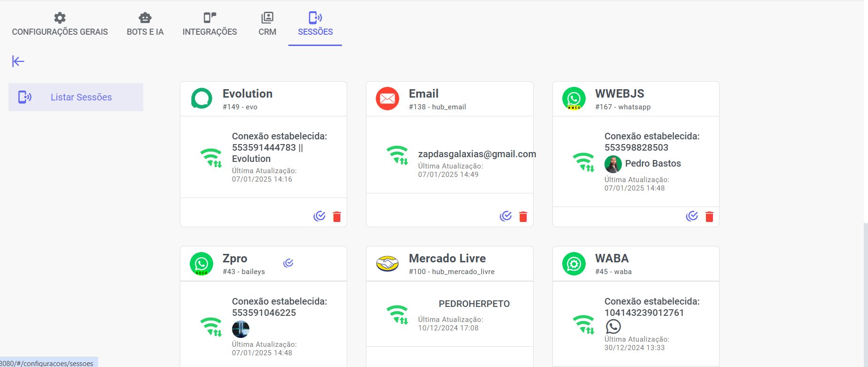Open the Integrações tab

[209, 24]
